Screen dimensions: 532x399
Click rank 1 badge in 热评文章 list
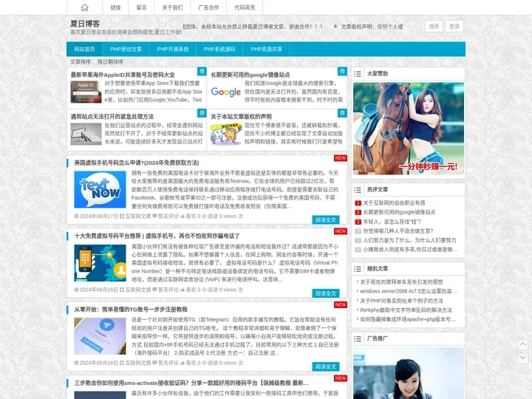click(x=358, y=203)
